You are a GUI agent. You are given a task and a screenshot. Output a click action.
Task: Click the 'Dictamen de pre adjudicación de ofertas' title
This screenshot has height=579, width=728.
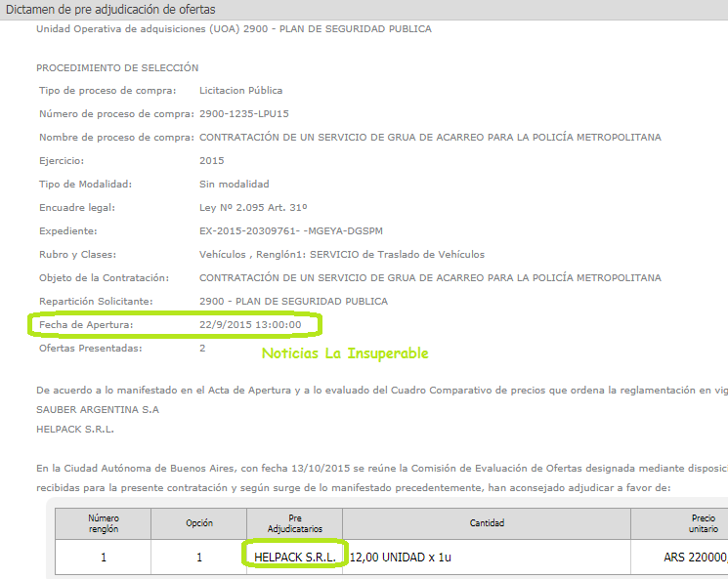click(111, 10)
